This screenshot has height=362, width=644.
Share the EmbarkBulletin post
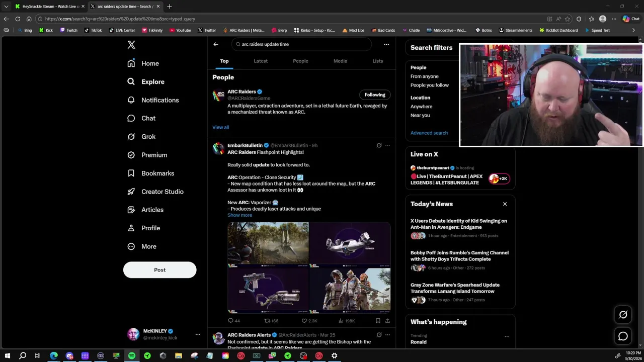tap(387, 321)
